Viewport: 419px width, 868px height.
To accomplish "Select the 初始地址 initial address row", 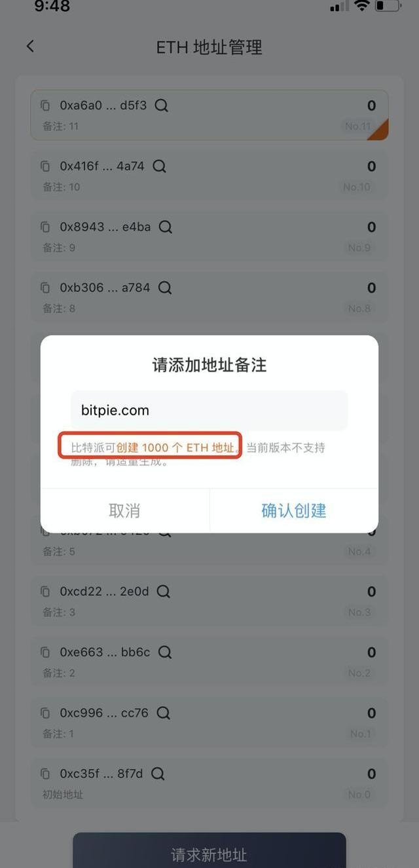I will pyautogui.click(x=209, y=783).
